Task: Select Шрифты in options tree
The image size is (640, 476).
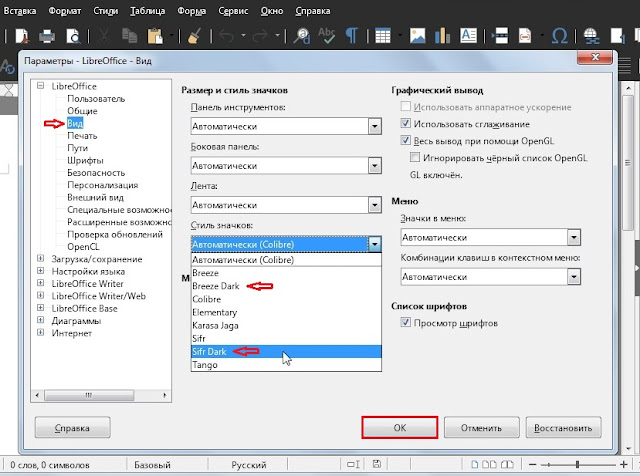Action: 85,160
